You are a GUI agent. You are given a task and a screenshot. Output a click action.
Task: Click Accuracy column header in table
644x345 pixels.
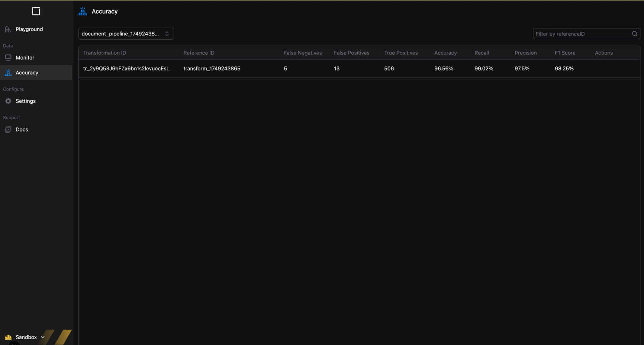[445, 53]
